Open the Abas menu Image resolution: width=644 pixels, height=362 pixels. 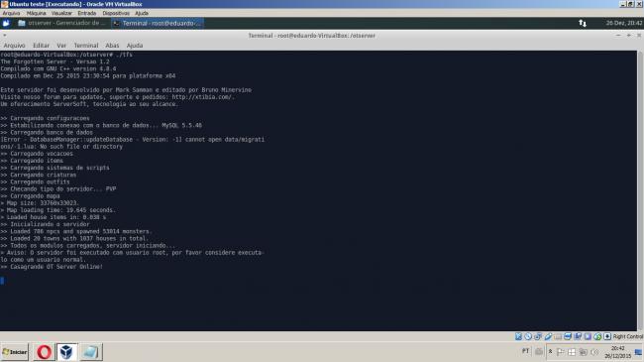coord(112,46)
